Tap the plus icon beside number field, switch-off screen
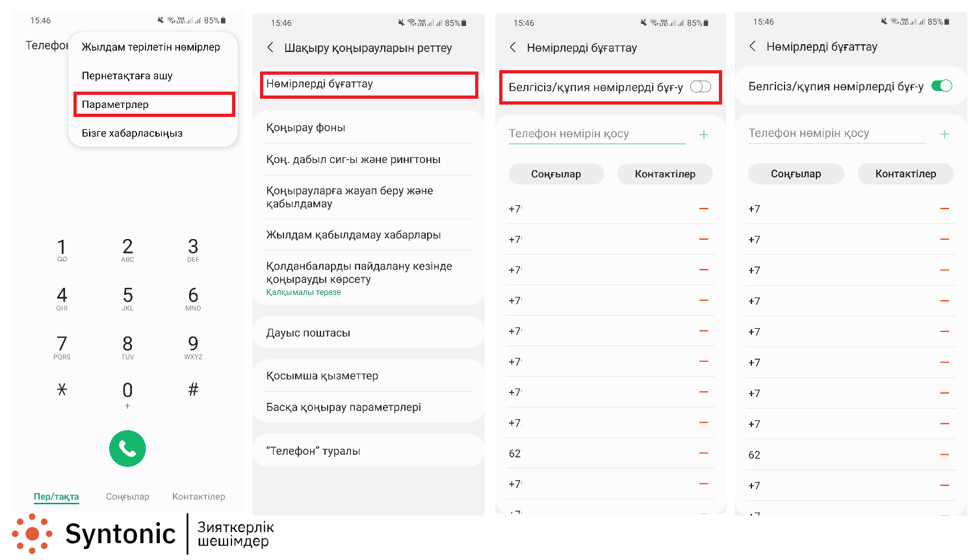Image resolution: width=975 pixels, height=560 pixels. click(x=703, y=134)
